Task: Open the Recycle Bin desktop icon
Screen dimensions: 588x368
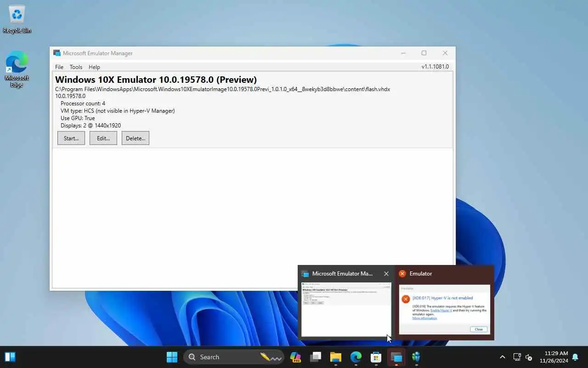Action: pos(17,19)
